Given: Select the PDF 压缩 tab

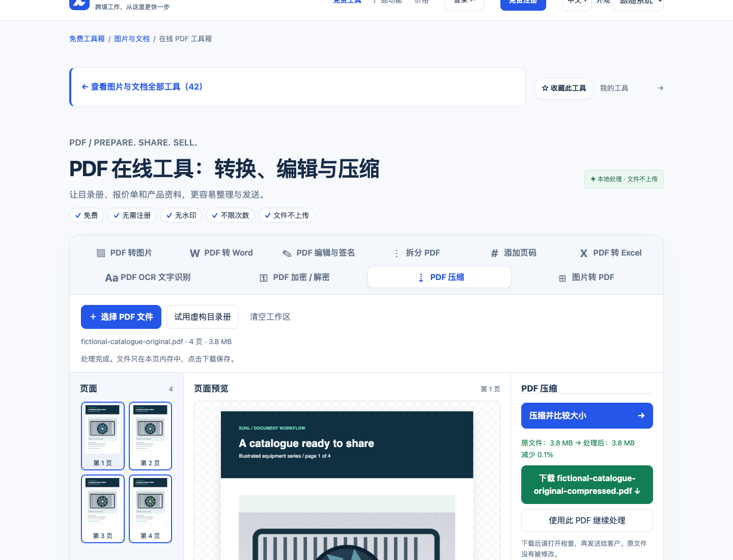Looking at the screenshot, I should point(439,277).
